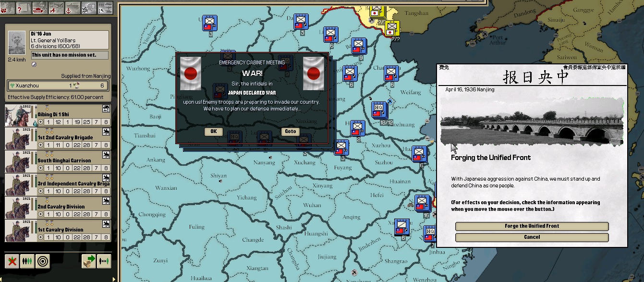The image size is (644, 282).
Task: Click 'This unit has no mission set' box
Action: click(70, 55)
